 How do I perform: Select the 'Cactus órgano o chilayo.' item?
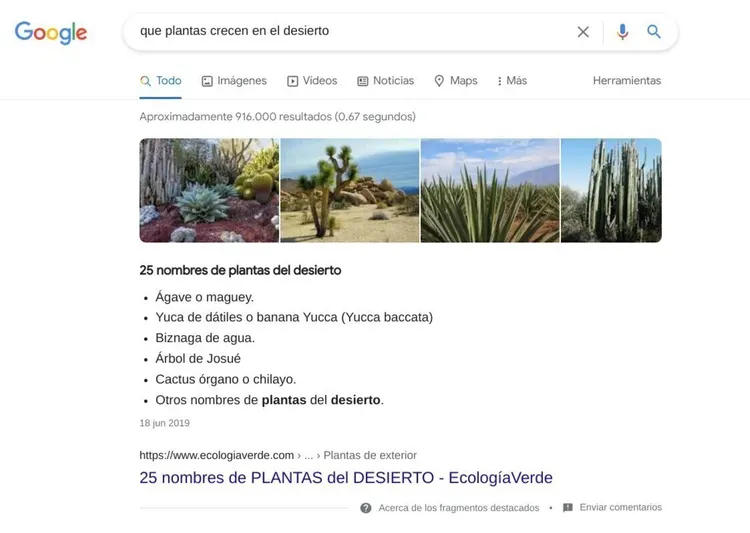225,379
